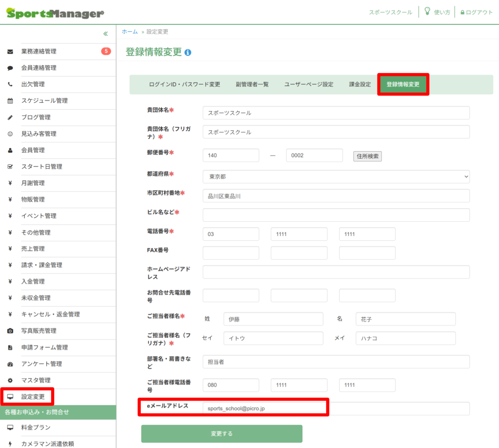Click the camera icon beside 写真販売管理
Screen dimensions: 499x448
10,331
